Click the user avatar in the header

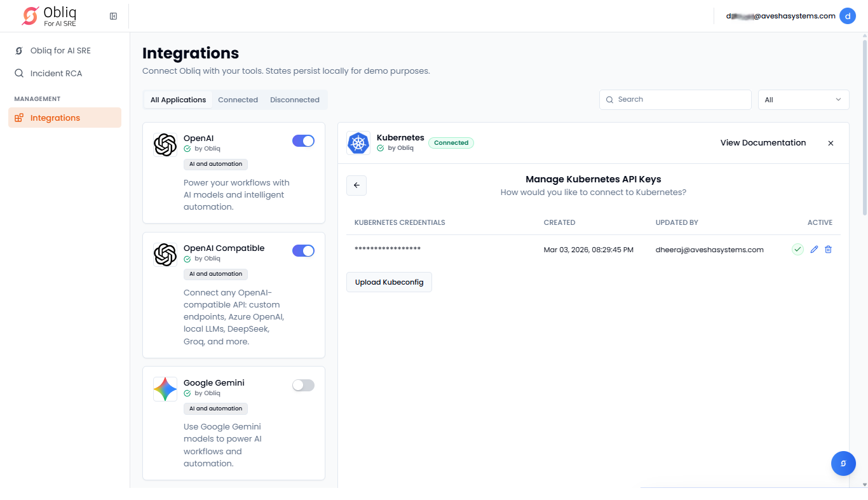847,16
